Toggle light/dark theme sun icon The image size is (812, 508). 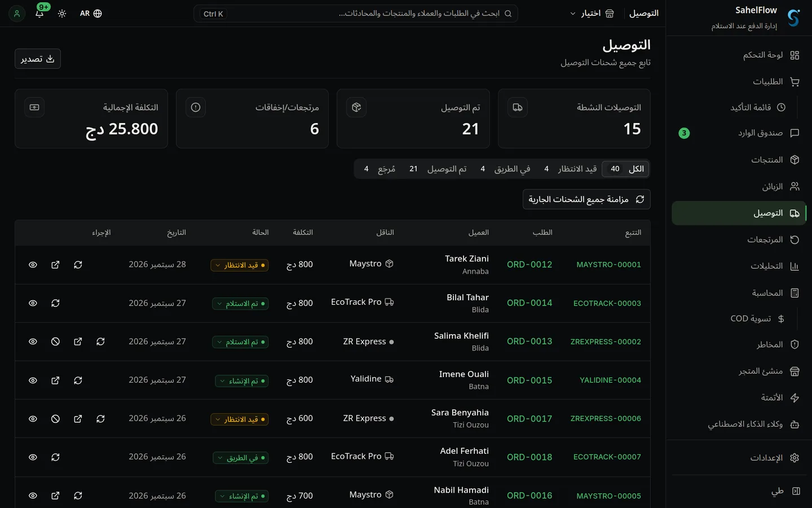(x=62, y=14)
